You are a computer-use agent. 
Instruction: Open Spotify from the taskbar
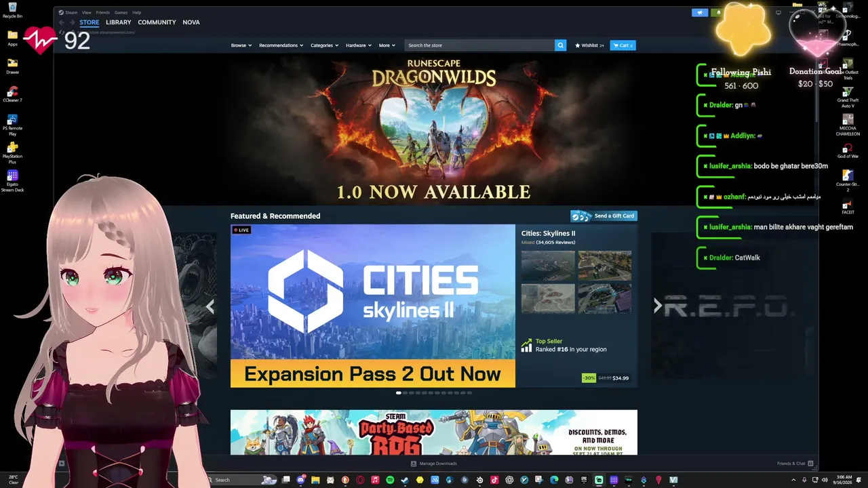390,480
